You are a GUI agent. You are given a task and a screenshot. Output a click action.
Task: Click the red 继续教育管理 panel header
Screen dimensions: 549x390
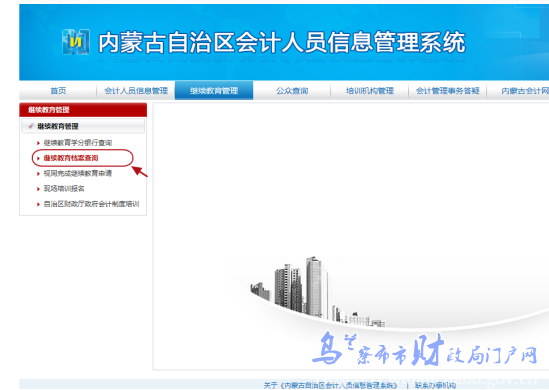pos(83,110)
